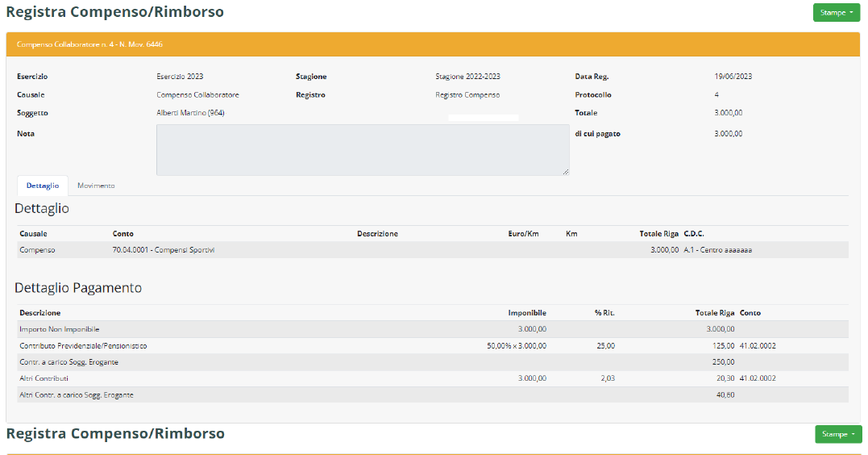868x455 pixels.
Task: Click the Nota text area resize handle
Action: (x=566, y=172)
